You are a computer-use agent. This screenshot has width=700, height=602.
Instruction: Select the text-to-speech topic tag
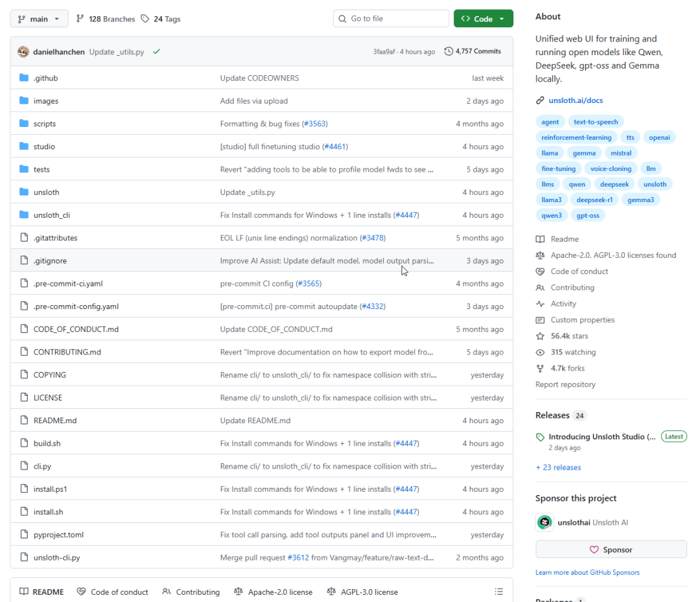[596, 122]
